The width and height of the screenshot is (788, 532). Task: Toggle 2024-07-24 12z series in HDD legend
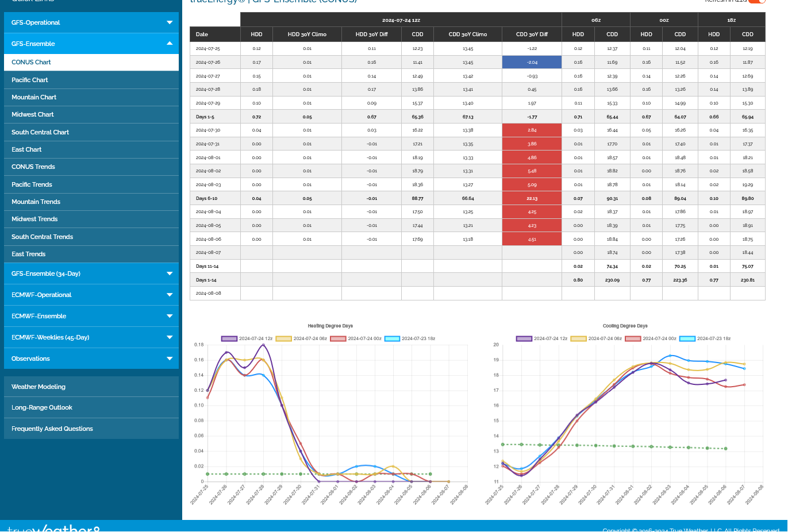pyautogui.click(x=247, y=338)
